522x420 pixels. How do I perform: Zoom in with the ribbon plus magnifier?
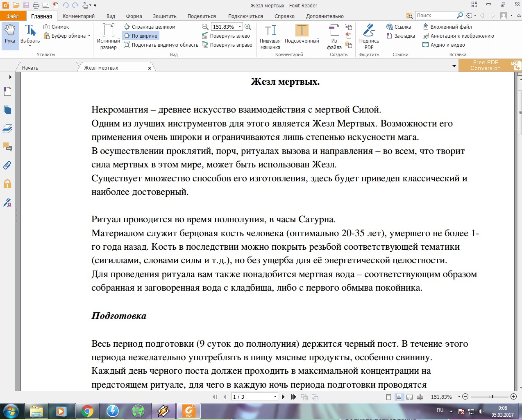[x=248, y=27]
